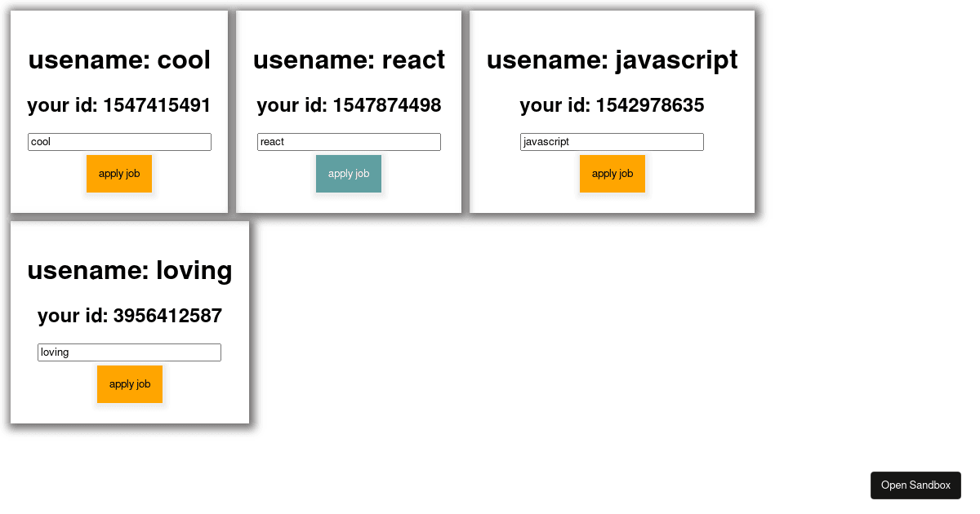The height and width of the screenshot is (514, 980).
Task: Click the text 'your id: 1542978635'
Action: (x=612, y=105)
